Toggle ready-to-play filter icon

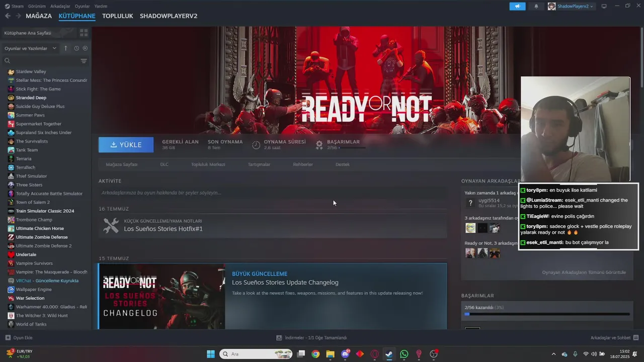[x=85, y=48]
